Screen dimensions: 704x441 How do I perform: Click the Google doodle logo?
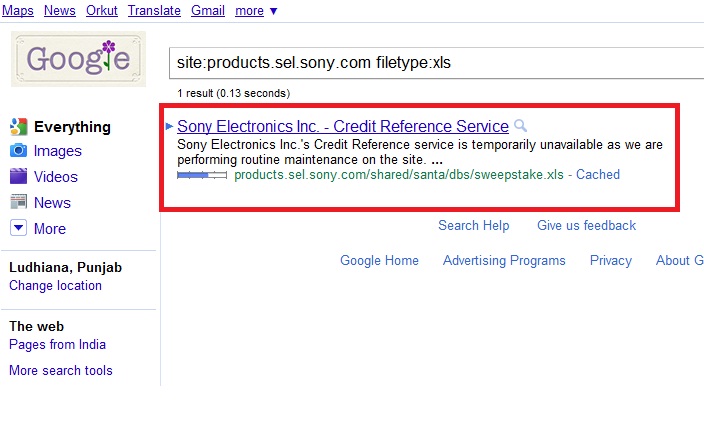(x=78, y=59)
